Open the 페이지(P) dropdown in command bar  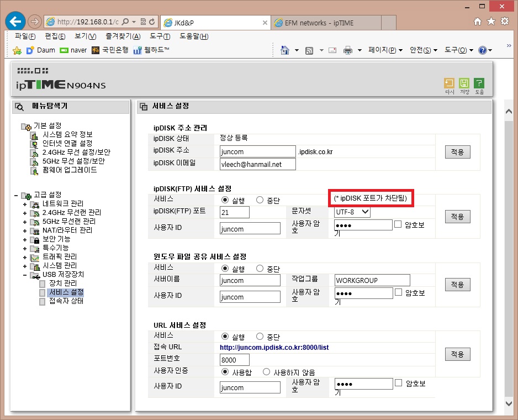385,50
